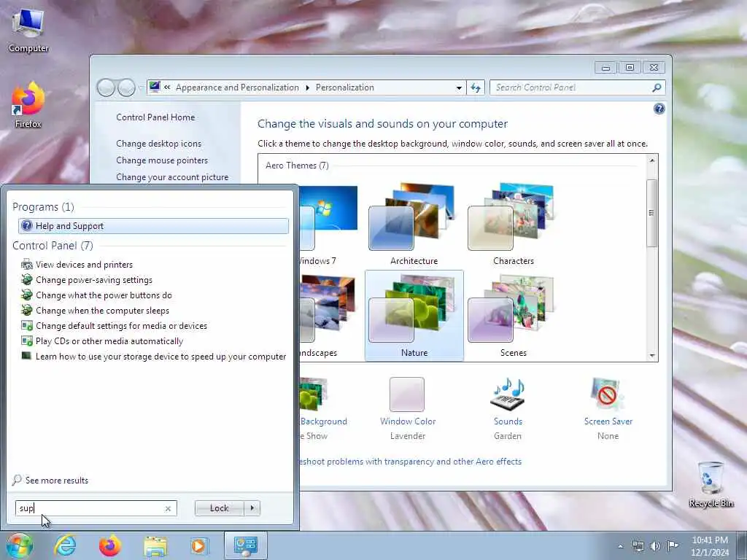Viewport: 747px width, 560px height.
Task: Select the Characters theme
Action: pyautogui.click(x=513, y=224)
